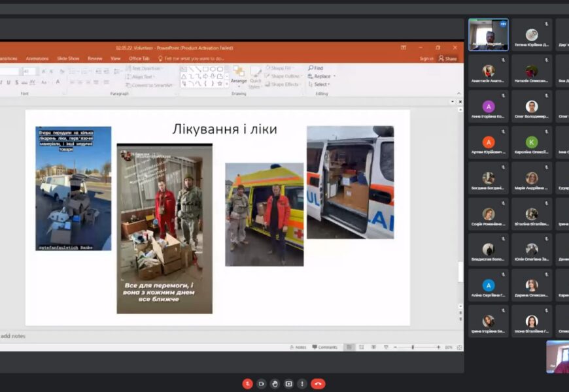The width and height of the screenshot is (569, 392).
Task: Unmute the microphone in the call
Action: [x=248, y=384]
